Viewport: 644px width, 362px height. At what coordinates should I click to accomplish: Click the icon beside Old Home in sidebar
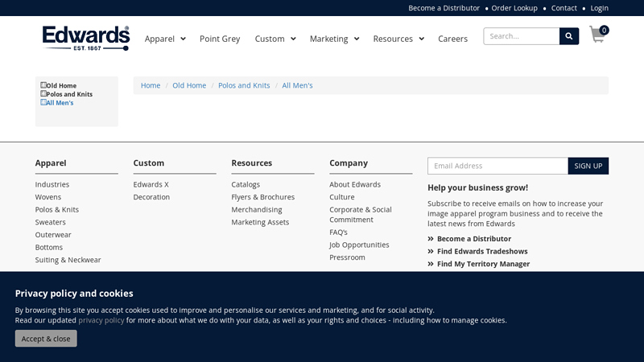pyautogui.click(x=43, y=85)
